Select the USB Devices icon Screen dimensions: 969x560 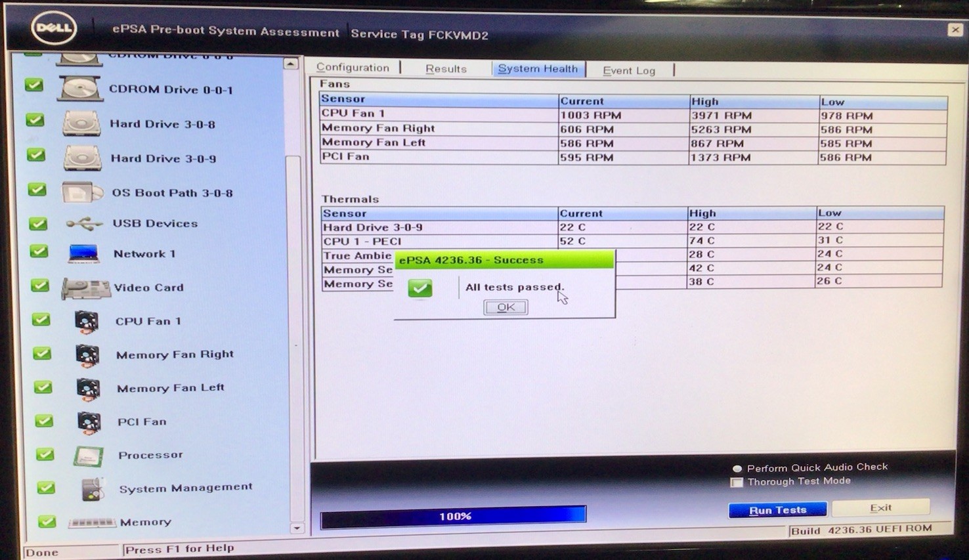tap(84, 224)
